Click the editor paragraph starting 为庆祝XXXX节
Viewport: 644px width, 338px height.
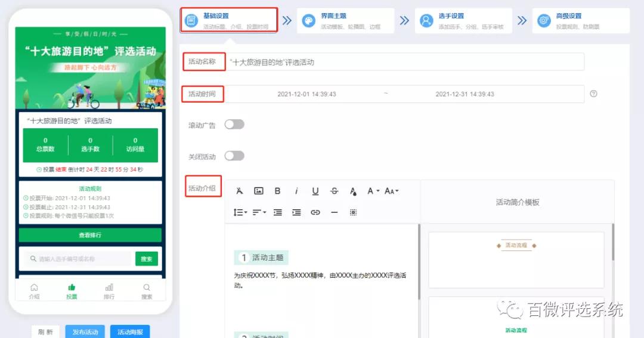pos(320,280)
